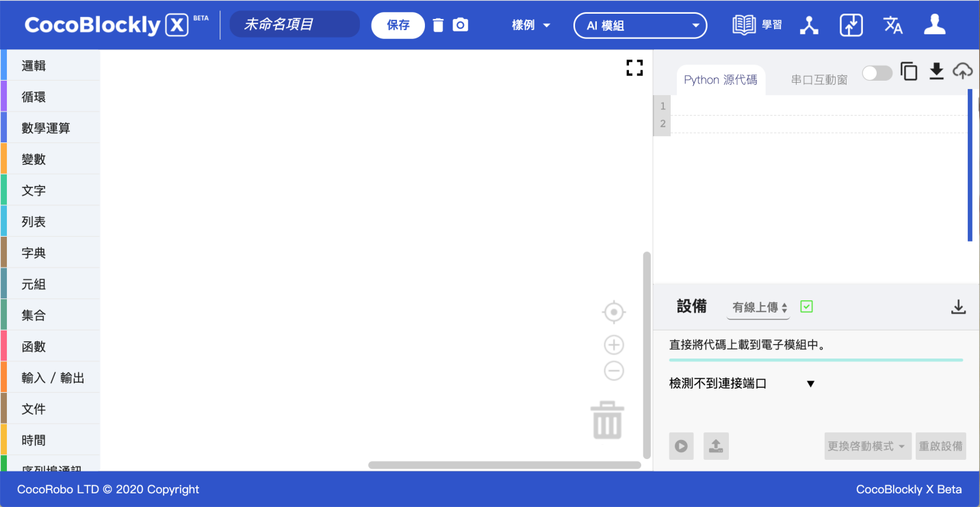Download the Python code file
This screenshot has height=507, width=980.
936,71
